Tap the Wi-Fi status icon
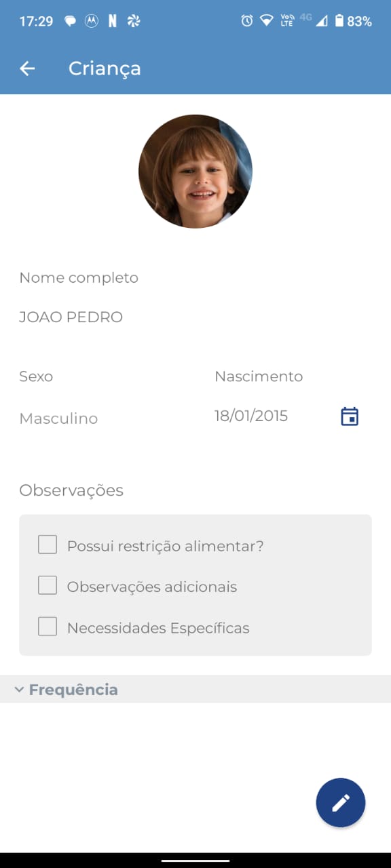Image resolution: width=391 pixels, height=868 pixels. (267, 21)
